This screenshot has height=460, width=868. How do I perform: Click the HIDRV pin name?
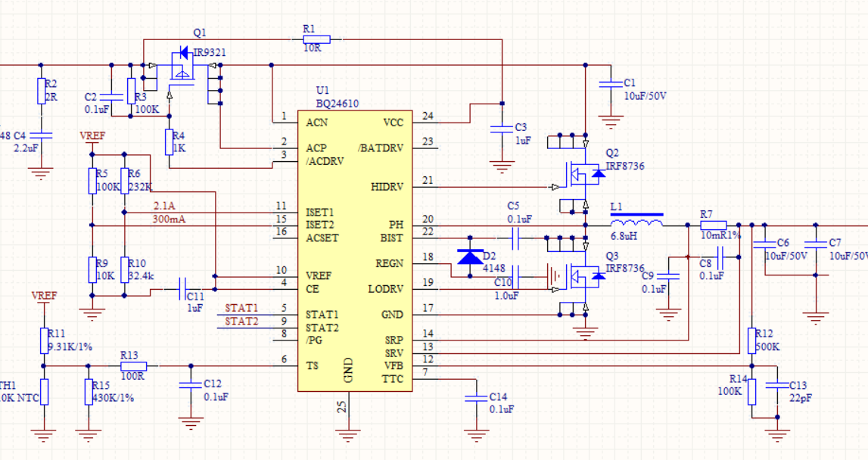click(387, 187)
